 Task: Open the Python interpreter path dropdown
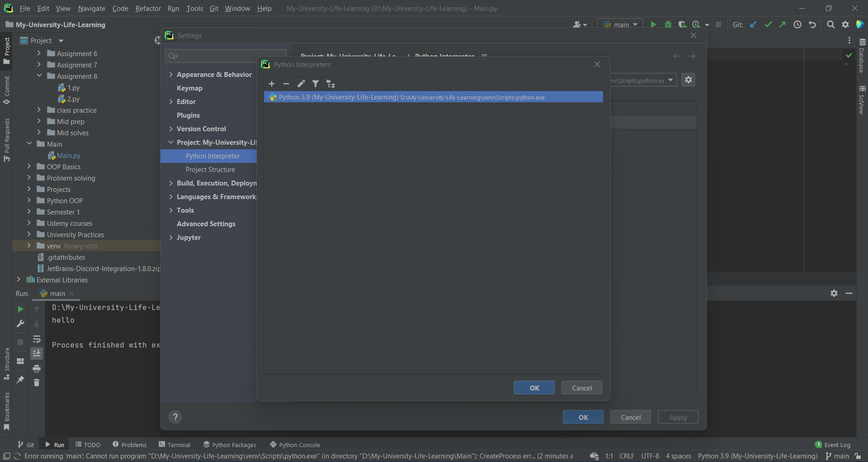[670, 80]
